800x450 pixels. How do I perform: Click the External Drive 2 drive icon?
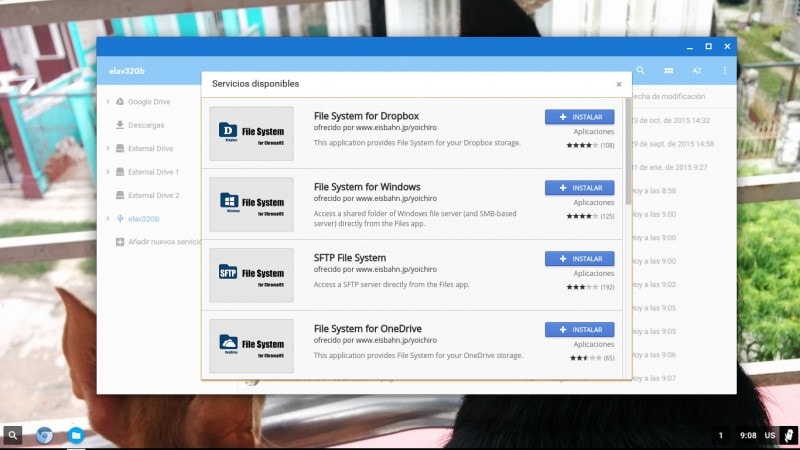120,195
